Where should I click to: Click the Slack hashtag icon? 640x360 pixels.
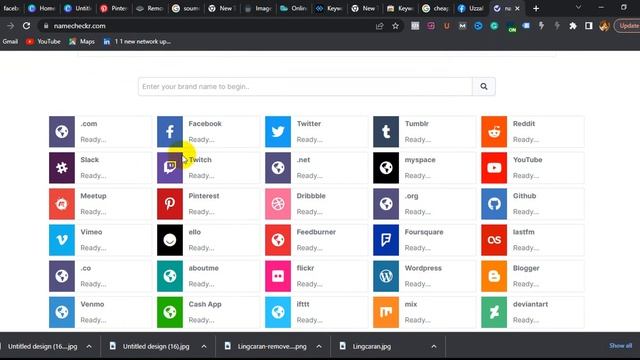(x=62, y=168)
